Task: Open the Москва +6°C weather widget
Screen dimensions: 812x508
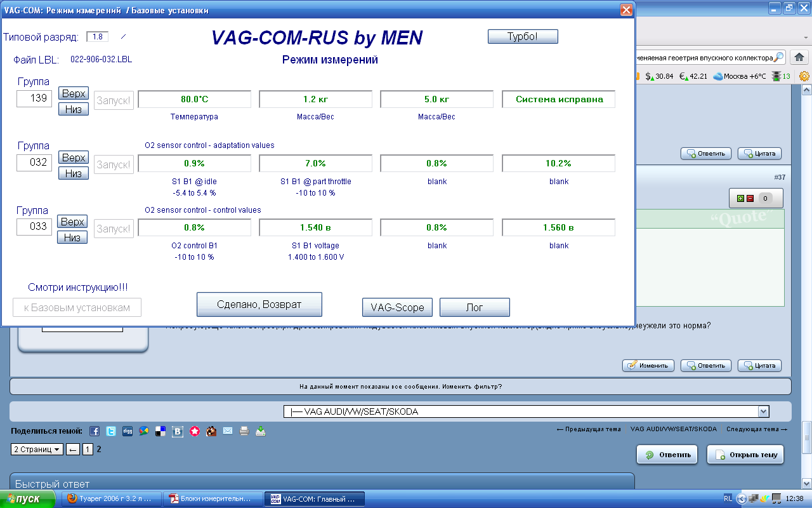Action: 740,76
